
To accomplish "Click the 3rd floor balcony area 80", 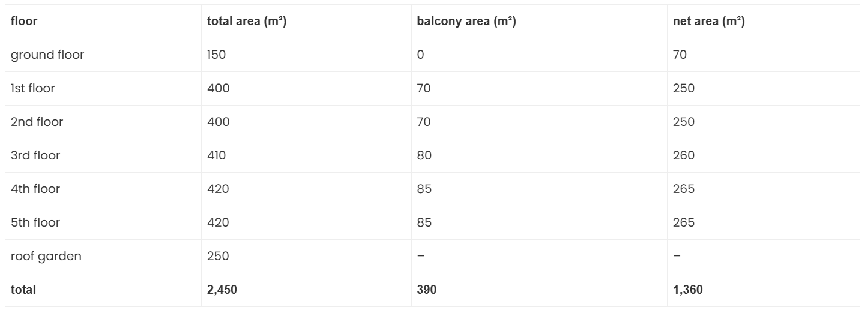I will click(x=424, y=156).
